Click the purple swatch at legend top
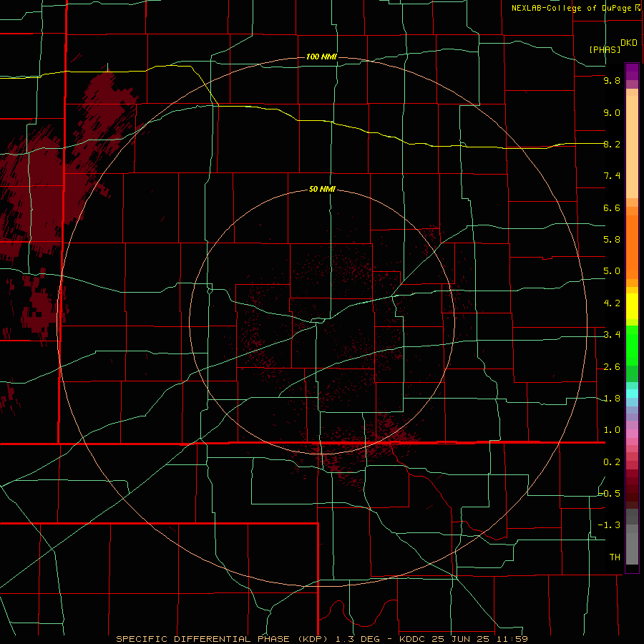The image size is (644, 644). [x=632, y=72]
